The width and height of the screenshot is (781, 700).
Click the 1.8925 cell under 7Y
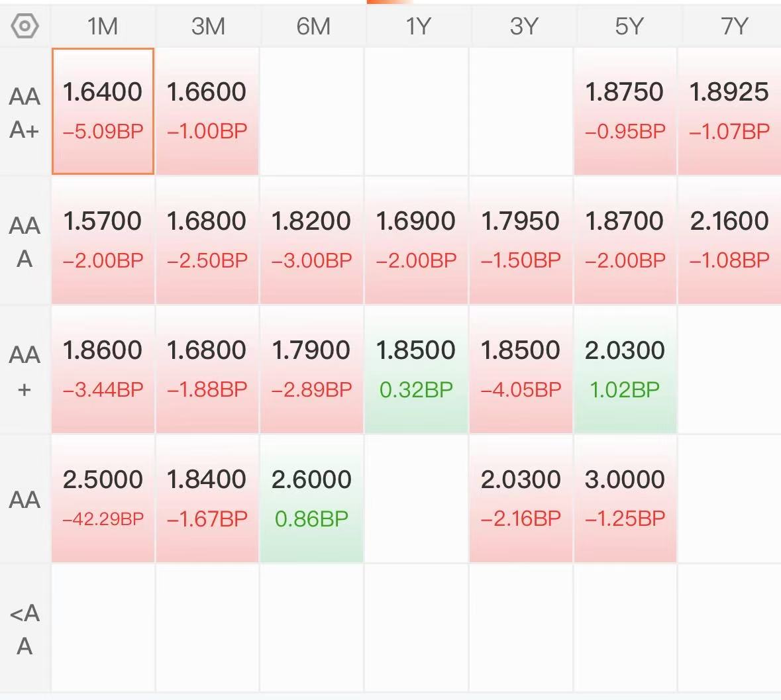coord(729,111)
